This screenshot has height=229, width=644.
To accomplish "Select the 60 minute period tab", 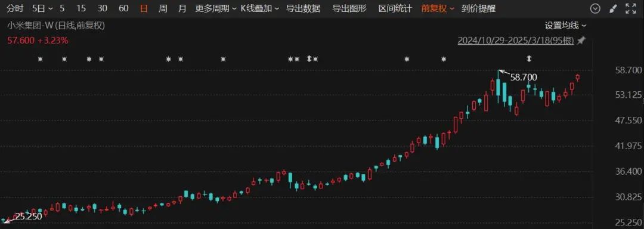I will [x=123, y=8].
